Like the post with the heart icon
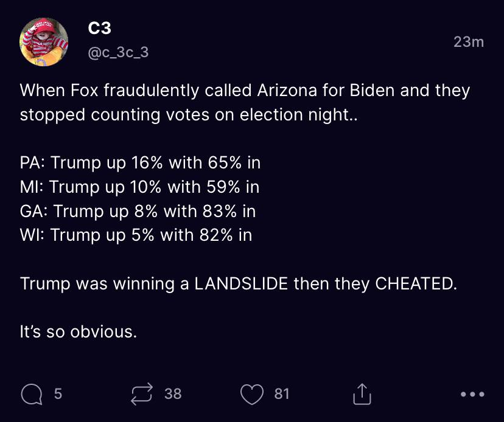Viewport: 504px width, 422px height. [251, 395]
